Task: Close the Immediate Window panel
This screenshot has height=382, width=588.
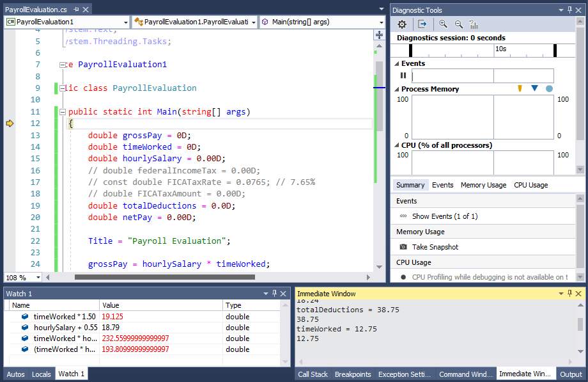Action: 578,293
